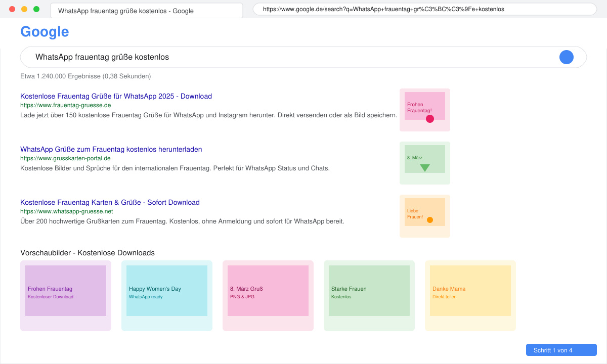
Task: Click the blue search button in search bar
Action: 567,57
